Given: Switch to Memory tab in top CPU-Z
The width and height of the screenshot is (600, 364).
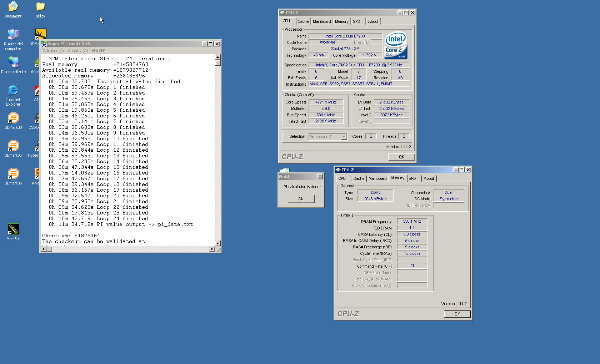Looking at the screenshot, I should (x=342, y=21).
